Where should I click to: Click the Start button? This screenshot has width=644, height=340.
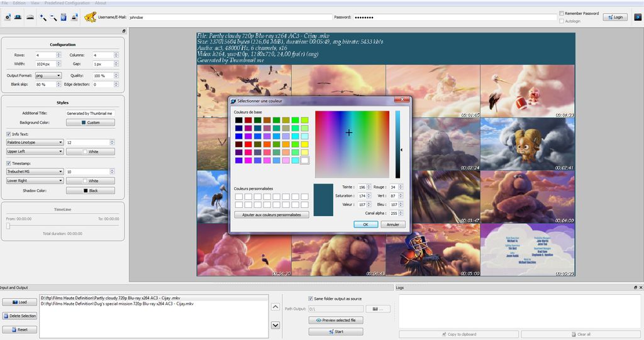pos(336,331)
